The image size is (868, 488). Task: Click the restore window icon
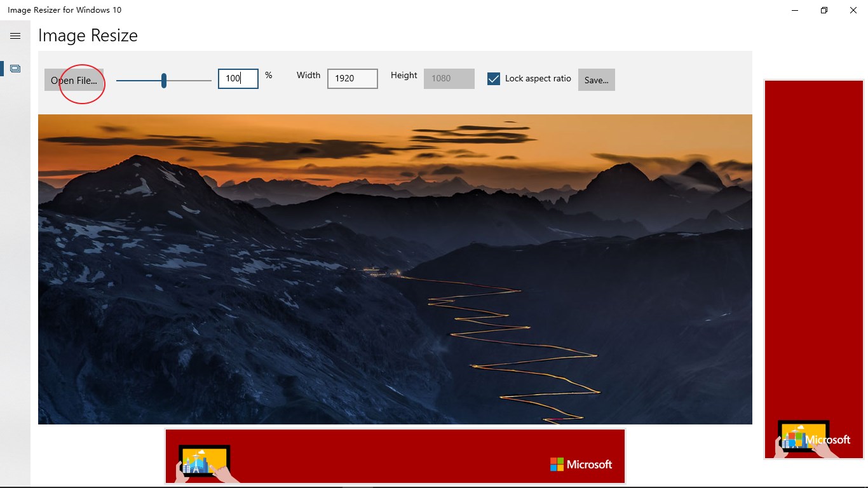824,10
